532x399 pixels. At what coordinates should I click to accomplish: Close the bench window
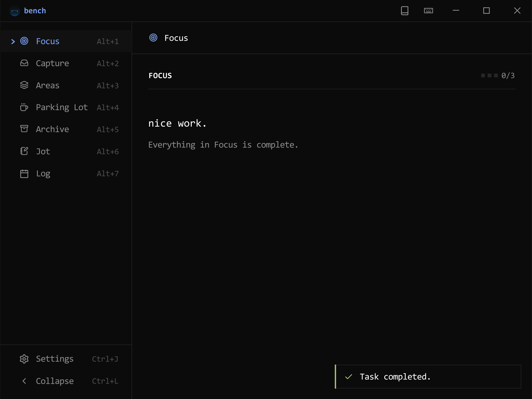point(517,11)
